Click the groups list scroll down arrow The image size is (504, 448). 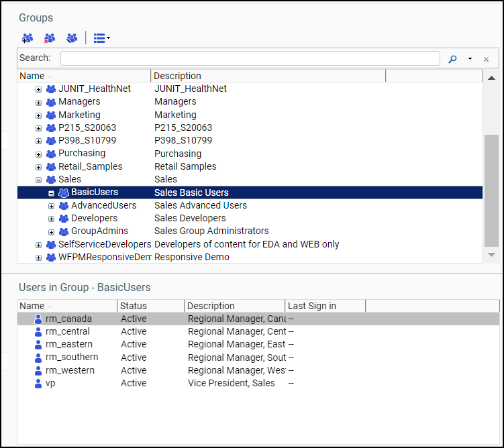click(491, 255)
